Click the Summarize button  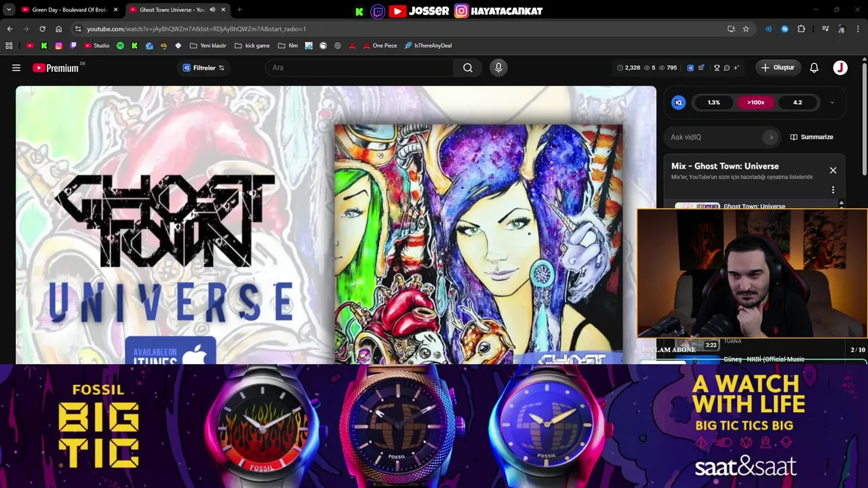coord(812,137)
